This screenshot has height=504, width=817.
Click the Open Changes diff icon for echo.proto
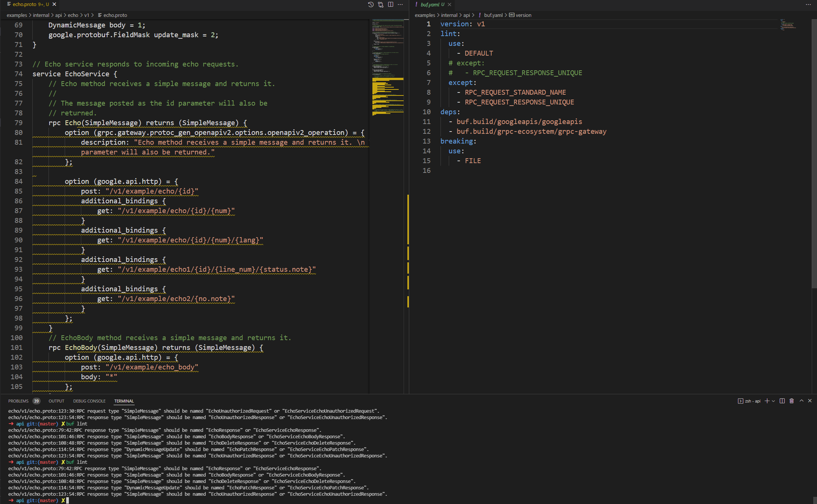(381, 5)
